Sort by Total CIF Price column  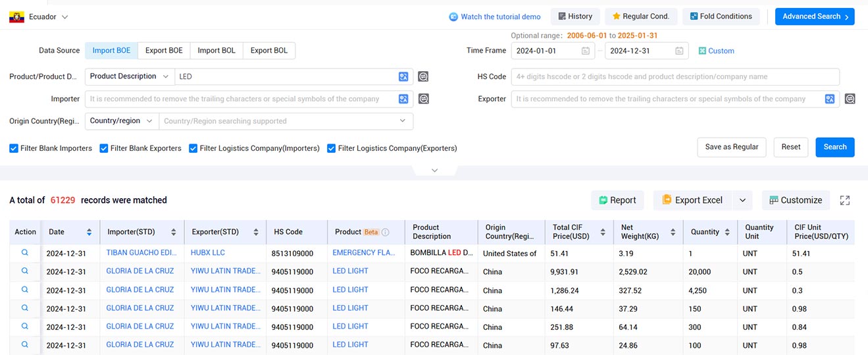(602, 232)
